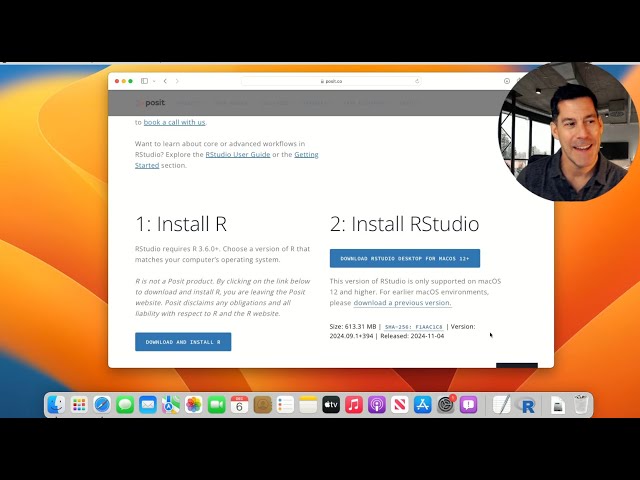
Task: Open Calendar from the Dock
Action: [239, 405]
